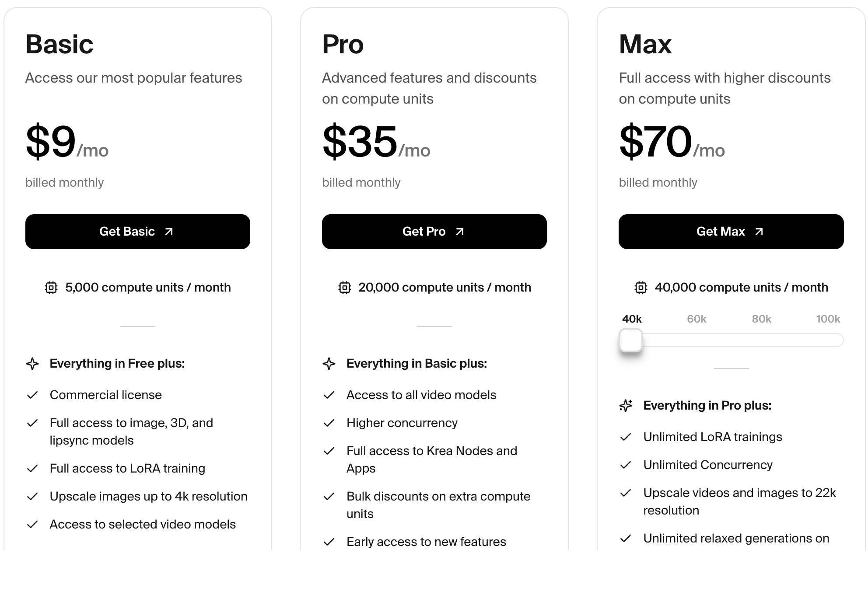Screen dimensions: 868x598
Task: Click the Max plan heading
Action: tap(645, 45)
